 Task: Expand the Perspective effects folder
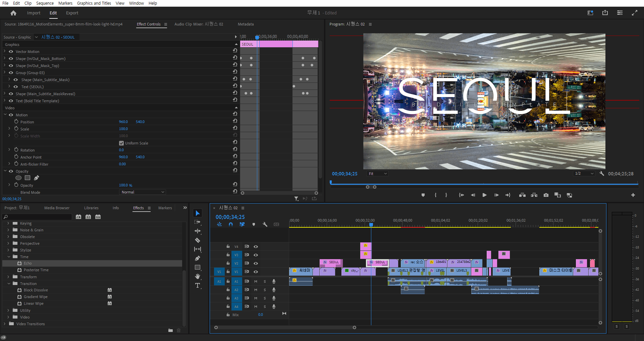point(8,243)
